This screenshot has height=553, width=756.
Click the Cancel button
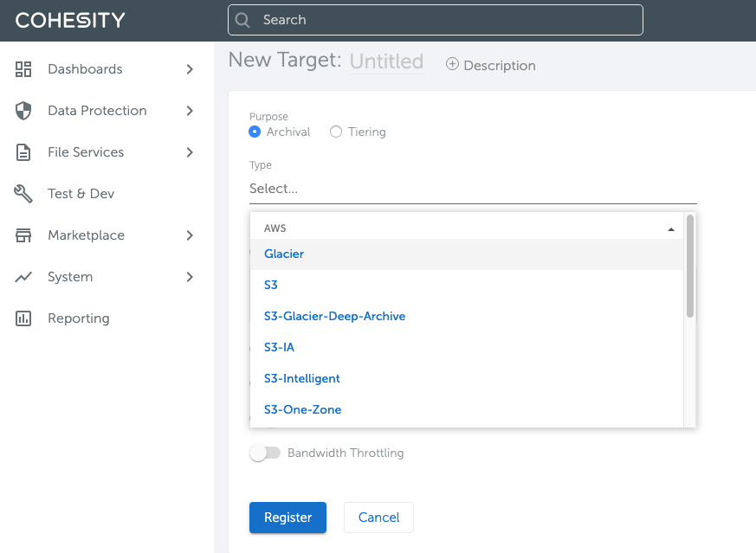(378, 518)
